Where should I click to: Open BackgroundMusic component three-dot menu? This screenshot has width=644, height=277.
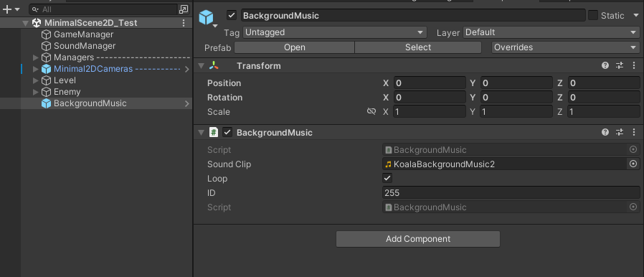634,132
